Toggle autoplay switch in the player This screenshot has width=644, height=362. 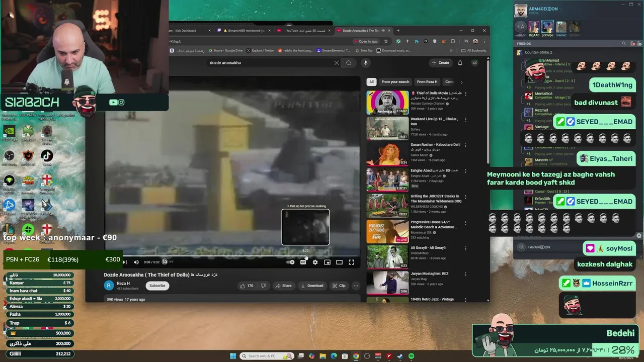[290, 262]
